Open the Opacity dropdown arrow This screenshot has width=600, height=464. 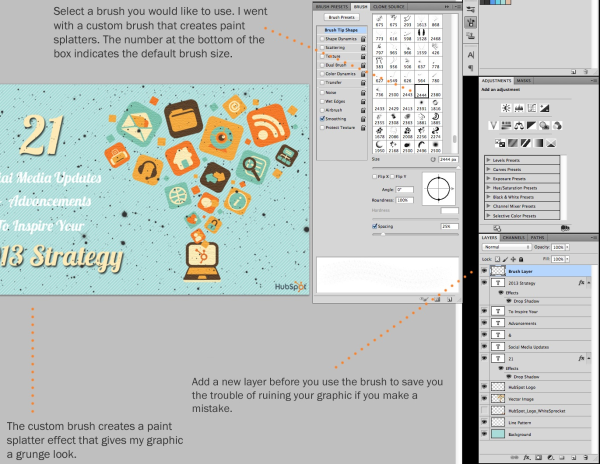tap(567, 247)
